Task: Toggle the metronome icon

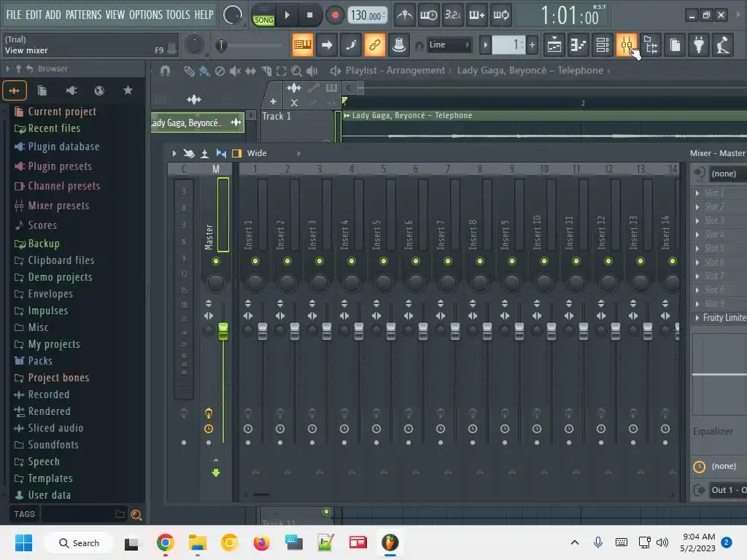Action: click(405, 15)
